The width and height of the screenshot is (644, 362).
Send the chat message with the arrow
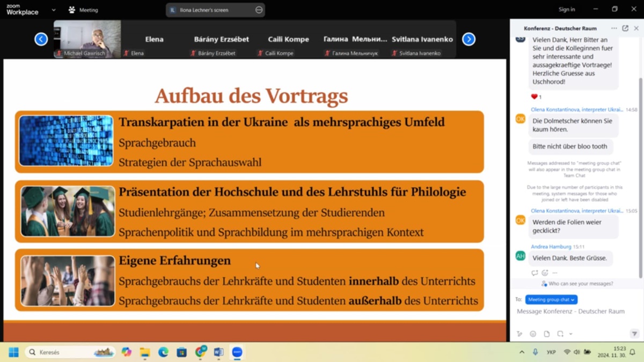pyautogui.click(x=634, y=334)
